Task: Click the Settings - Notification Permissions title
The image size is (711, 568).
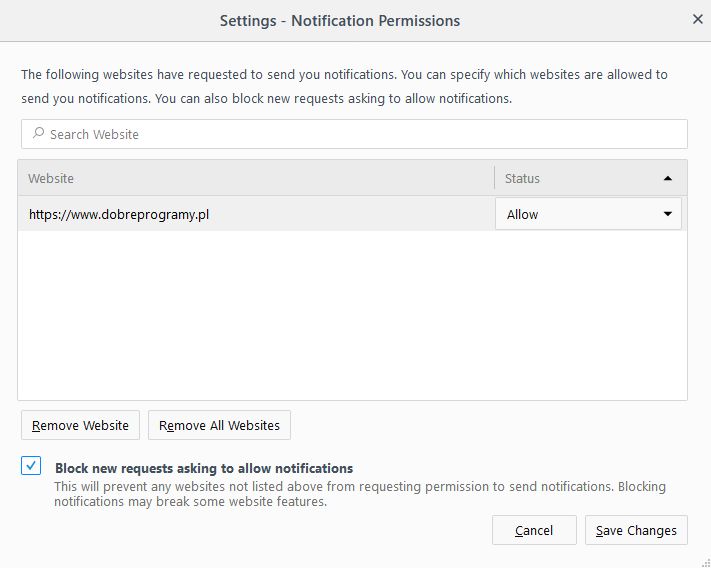Action: tap(340, 20)
